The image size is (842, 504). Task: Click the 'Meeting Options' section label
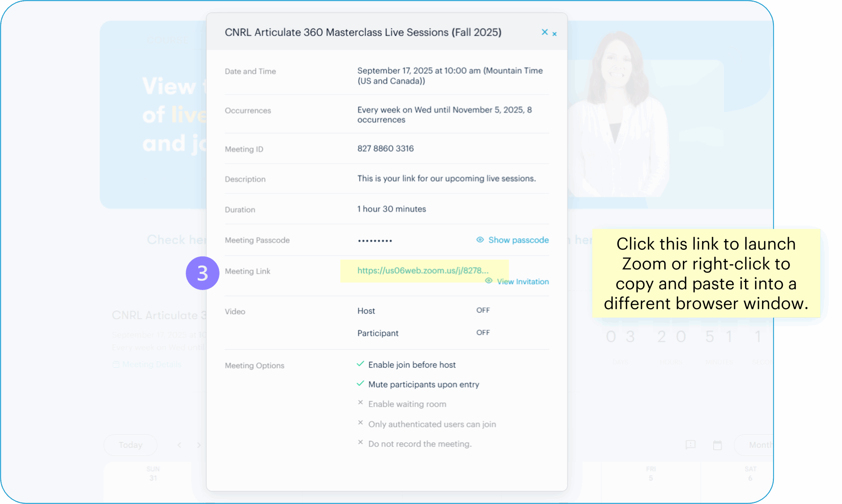tap(254, 366)
